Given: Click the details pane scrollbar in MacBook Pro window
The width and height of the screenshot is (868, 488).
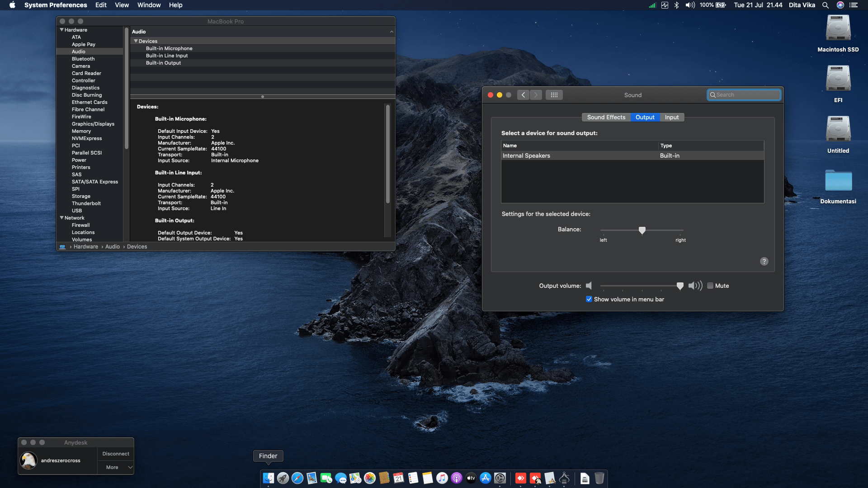Looking at the screenshot, I should (387, 154).
